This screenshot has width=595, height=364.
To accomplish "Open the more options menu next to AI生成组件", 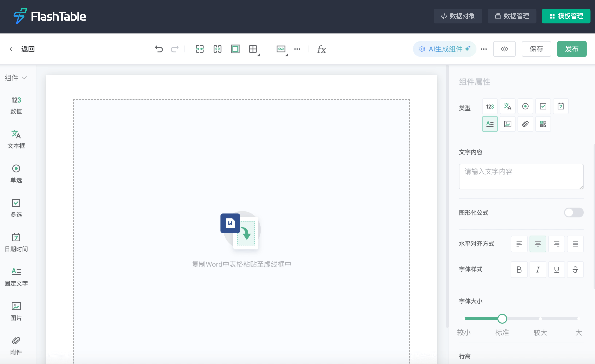I will coord(484,49).
